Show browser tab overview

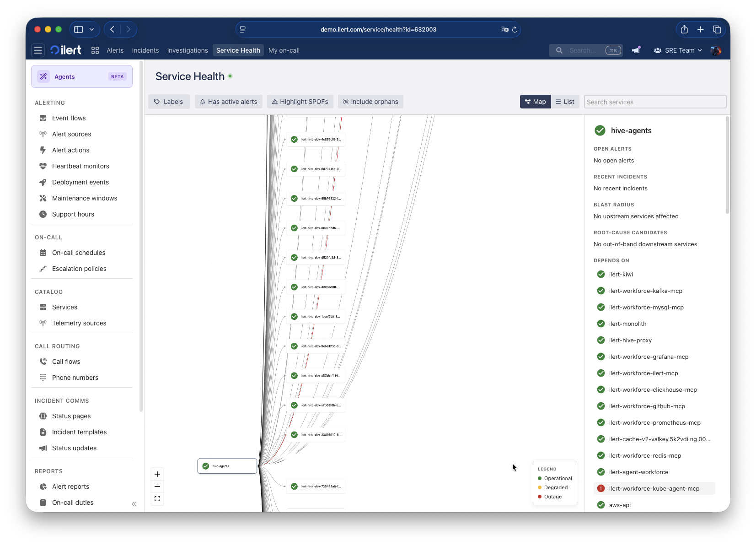(717, 29)
